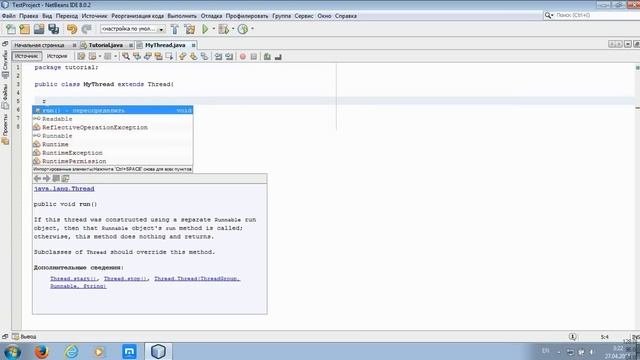Open the Отладка menu

[211, 16]
